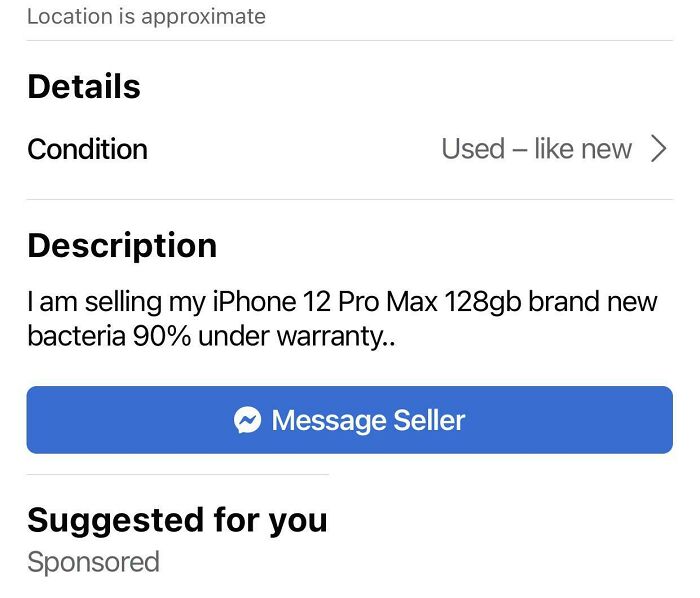Select the Condition row label
Screen dimensions: 700x598
pyautogui.click(x=88, y=149)
